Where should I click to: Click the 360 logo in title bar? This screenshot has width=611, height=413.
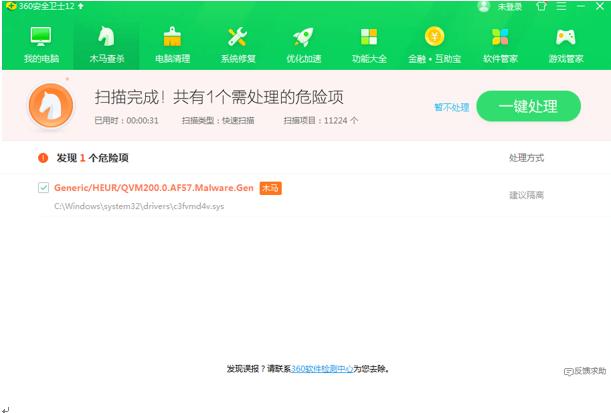point(11,6)
